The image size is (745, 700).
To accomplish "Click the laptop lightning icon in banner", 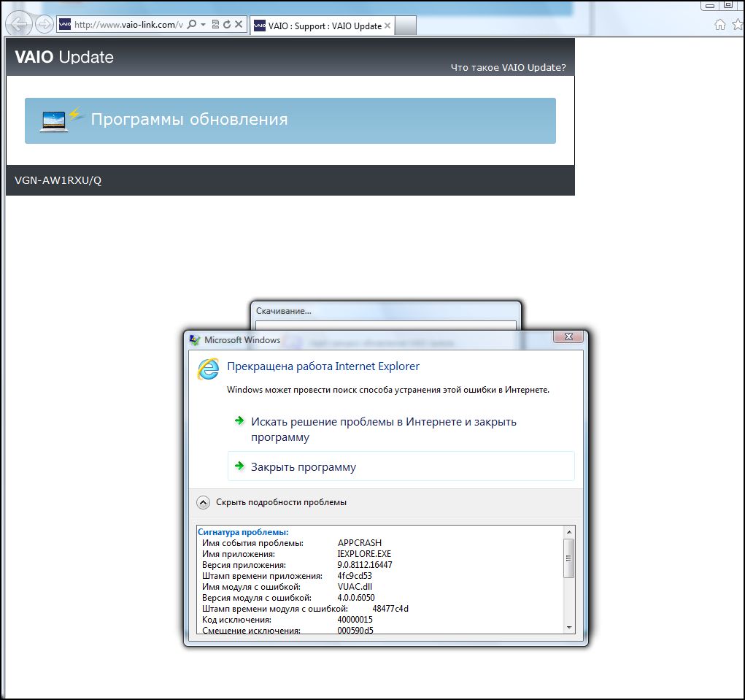I will click(61, 120).
